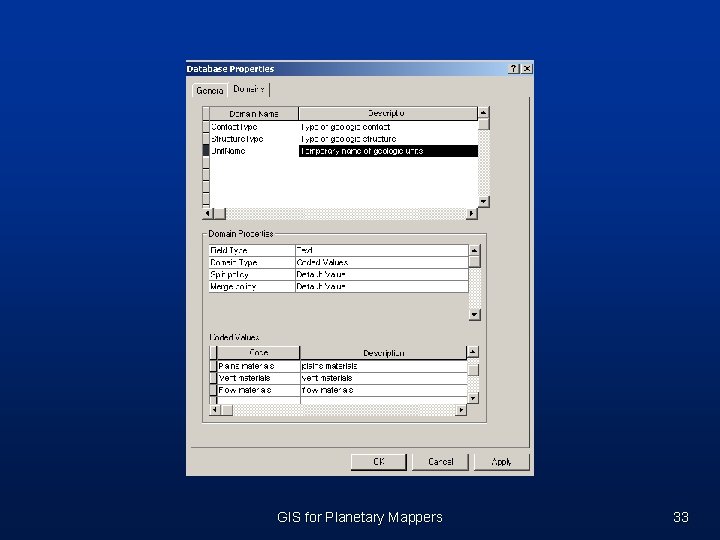Close the Database Properties dialog
Screen dimensions: 720x540
(x=527, y=69)
